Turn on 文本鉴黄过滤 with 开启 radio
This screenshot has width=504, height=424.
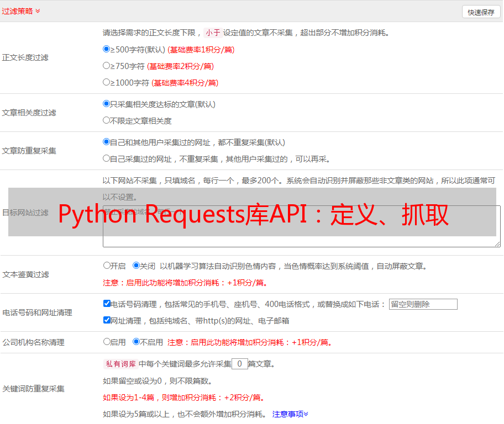(x=107, y=265)
